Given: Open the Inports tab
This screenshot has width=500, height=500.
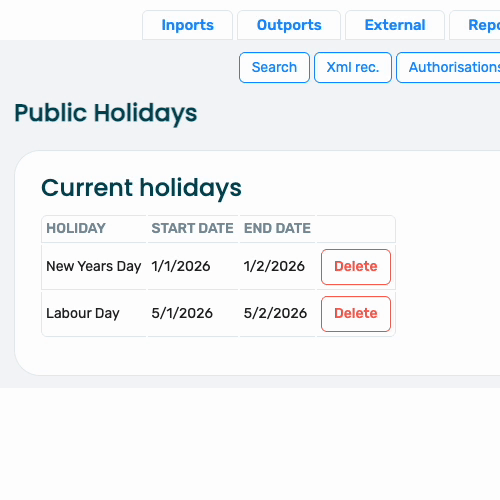Looking at the screenshot, I should [x=187, y=25].
